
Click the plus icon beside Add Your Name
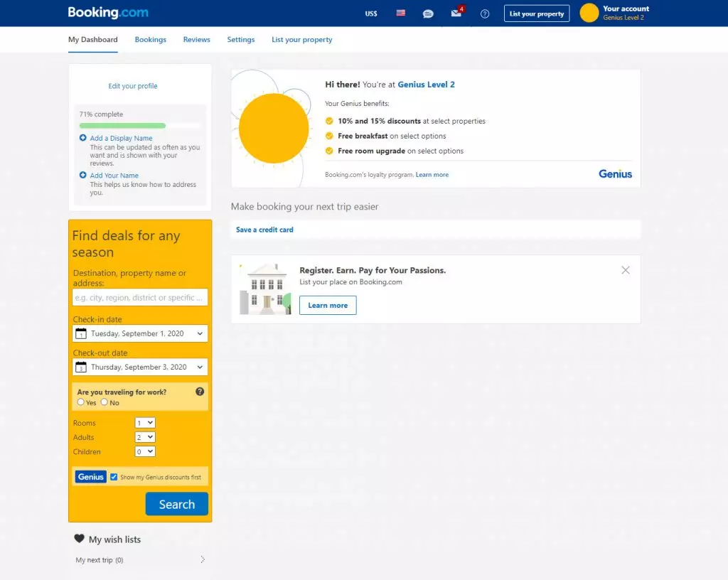pos(83,175)
